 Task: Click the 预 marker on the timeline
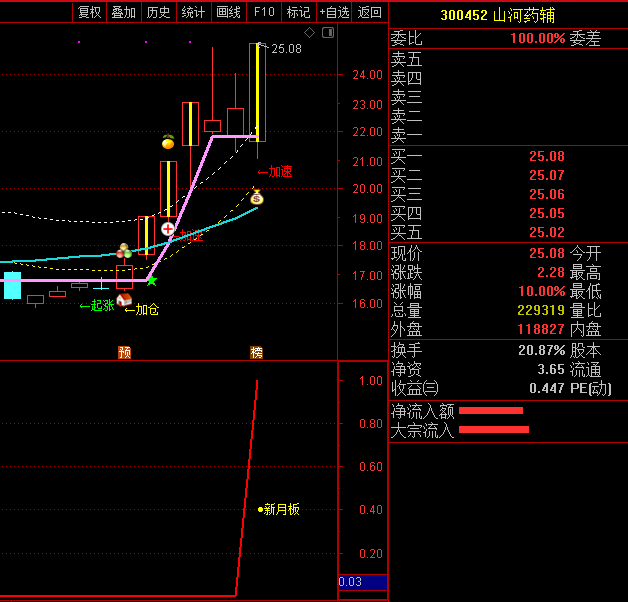[x=124, y=352]
